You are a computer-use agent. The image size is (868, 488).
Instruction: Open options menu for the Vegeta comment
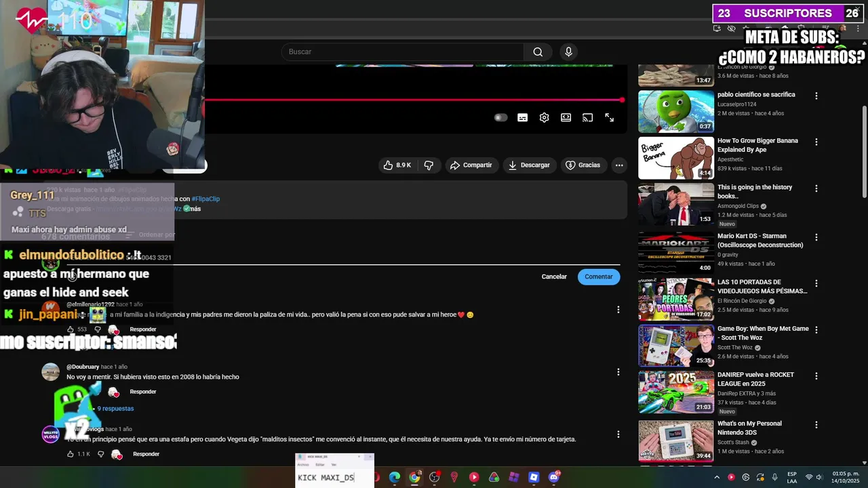click(618, 434)
